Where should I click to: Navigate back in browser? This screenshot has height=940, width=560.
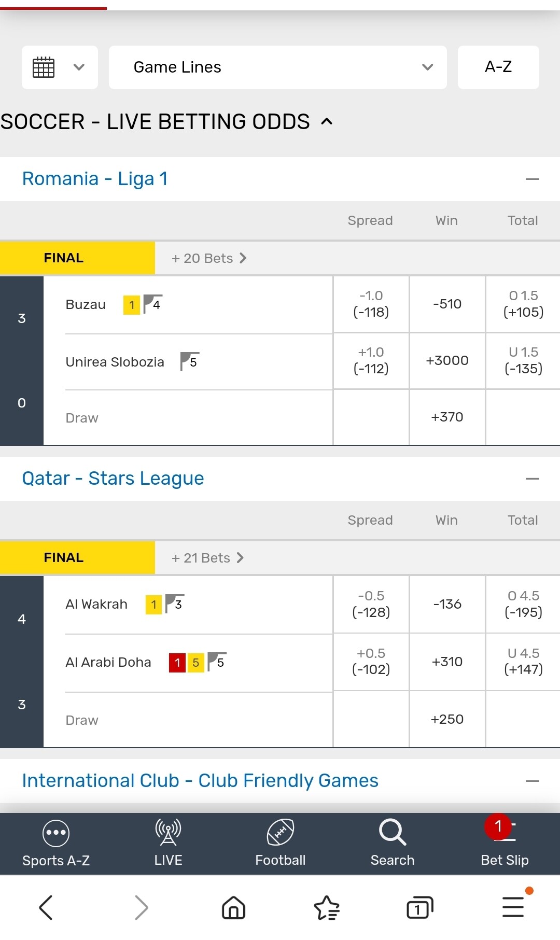46,907
